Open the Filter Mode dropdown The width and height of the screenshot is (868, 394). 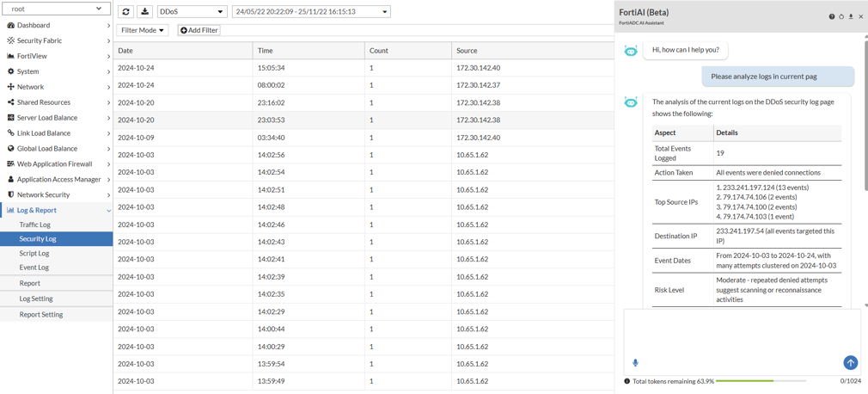144,30
